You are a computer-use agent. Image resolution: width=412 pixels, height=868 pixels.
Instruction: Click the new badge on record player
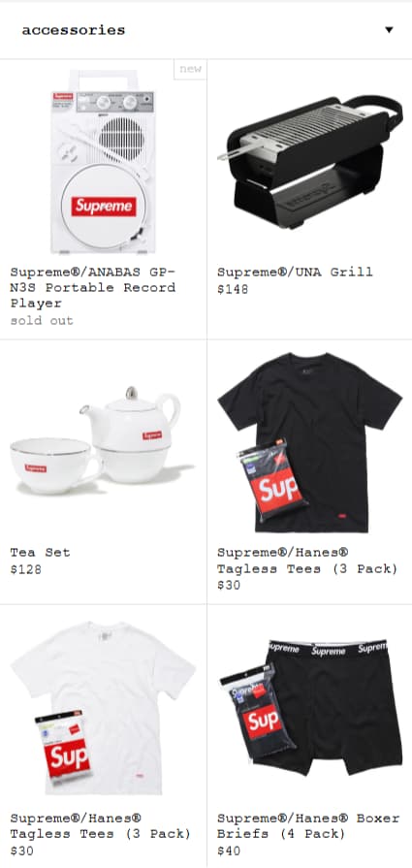[190, 69]
